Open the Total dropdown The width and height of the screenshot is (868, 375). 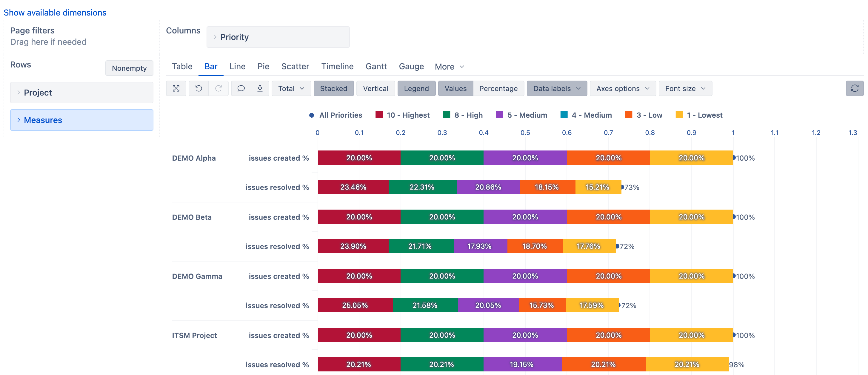pos(291,88)
